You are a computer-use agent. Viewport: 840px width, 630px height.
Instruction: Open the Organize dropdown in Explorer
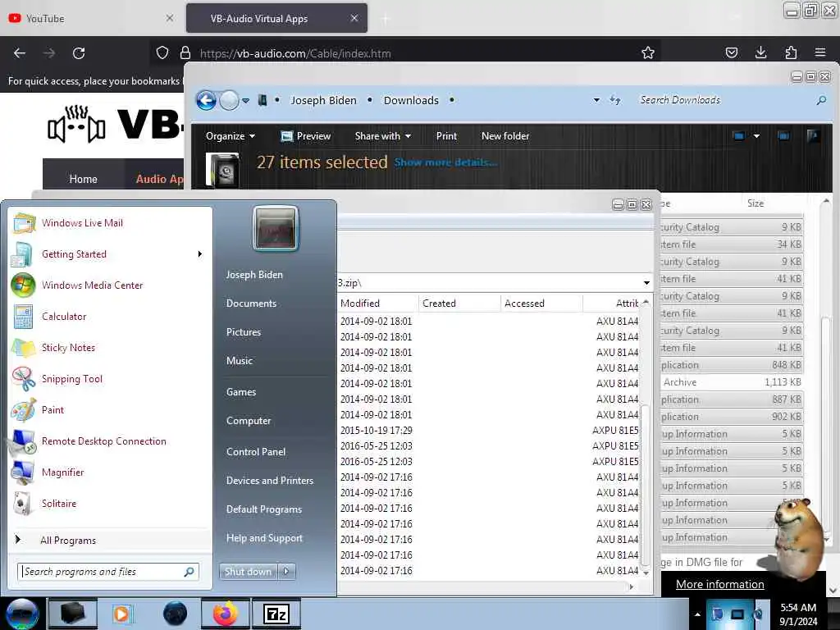pos(231,136)
